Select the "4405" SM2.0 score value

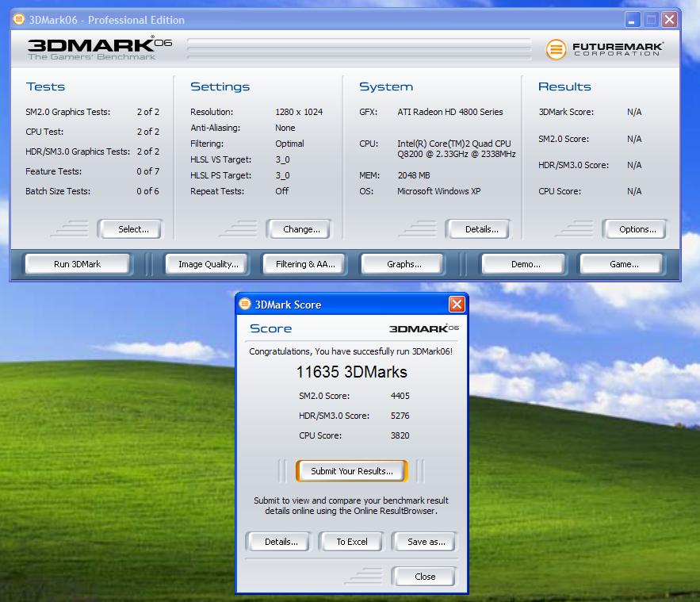point(400,396)
